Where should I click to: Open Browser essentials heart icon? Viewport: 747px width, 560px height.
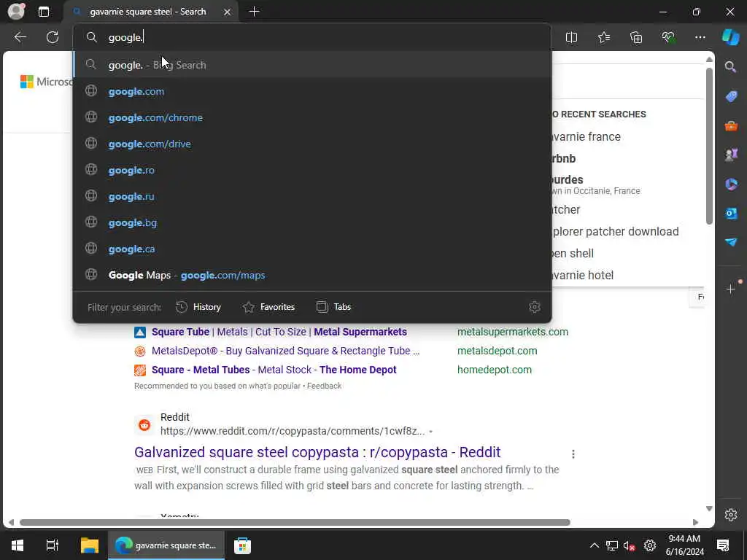(x=668, y=37)
